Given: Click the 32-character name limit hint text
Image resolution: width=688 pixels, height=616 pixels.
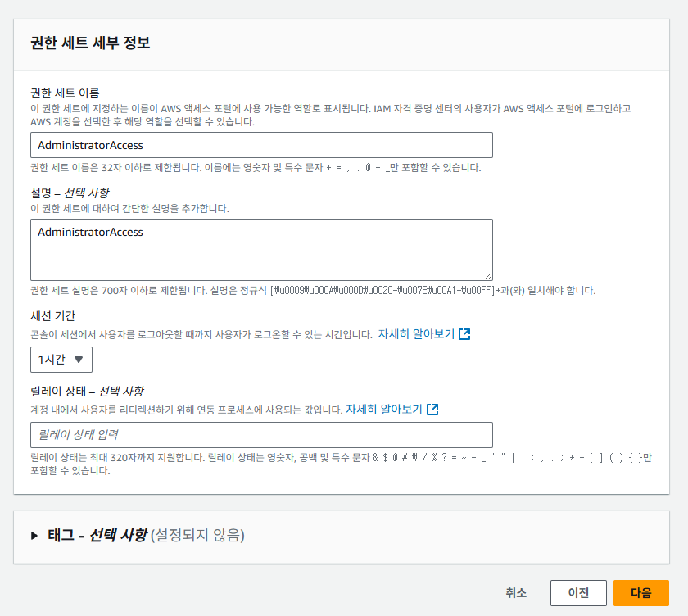Looking at the screenshot, I should tap(256, 168).
